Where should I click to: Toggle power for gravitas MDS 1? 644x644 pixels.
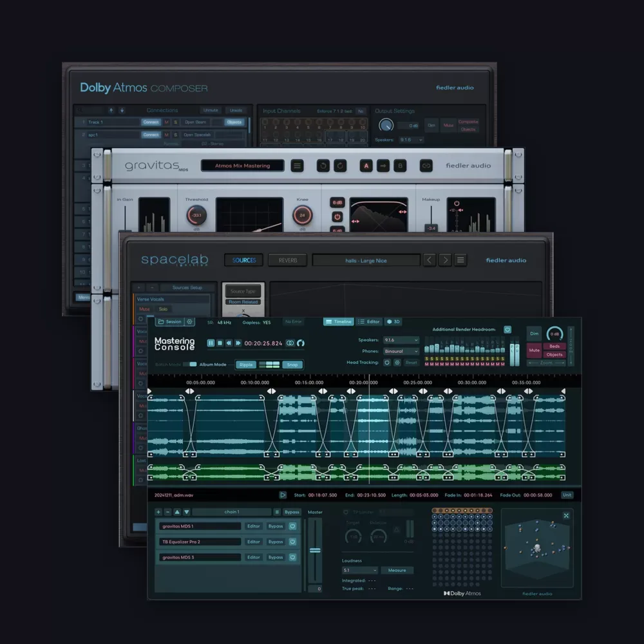click(x=293, y=526)
